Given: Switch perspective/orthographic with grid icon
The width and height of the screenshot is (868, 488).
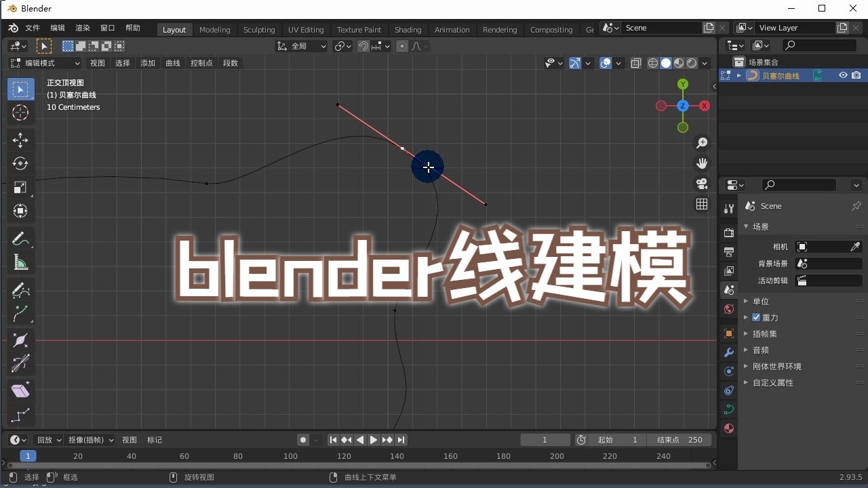Looking at the screenshot, I should (702, 204).
